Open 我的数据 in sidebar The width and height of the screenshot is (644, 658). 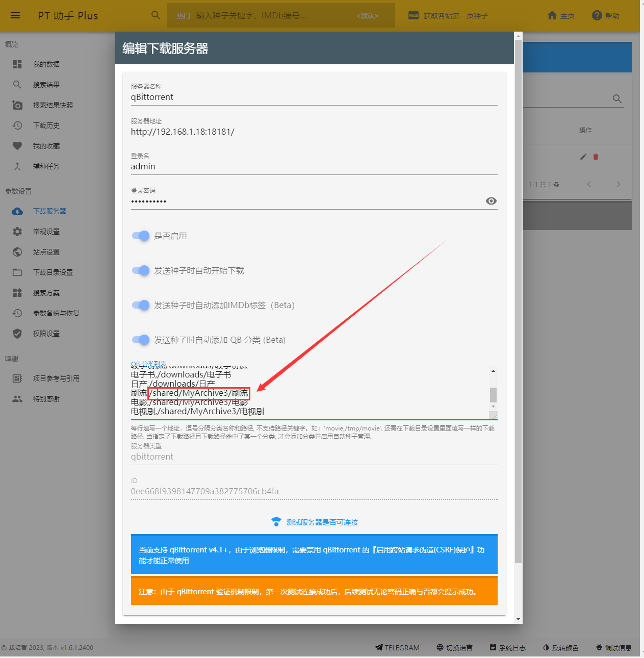tap(46, 64)
